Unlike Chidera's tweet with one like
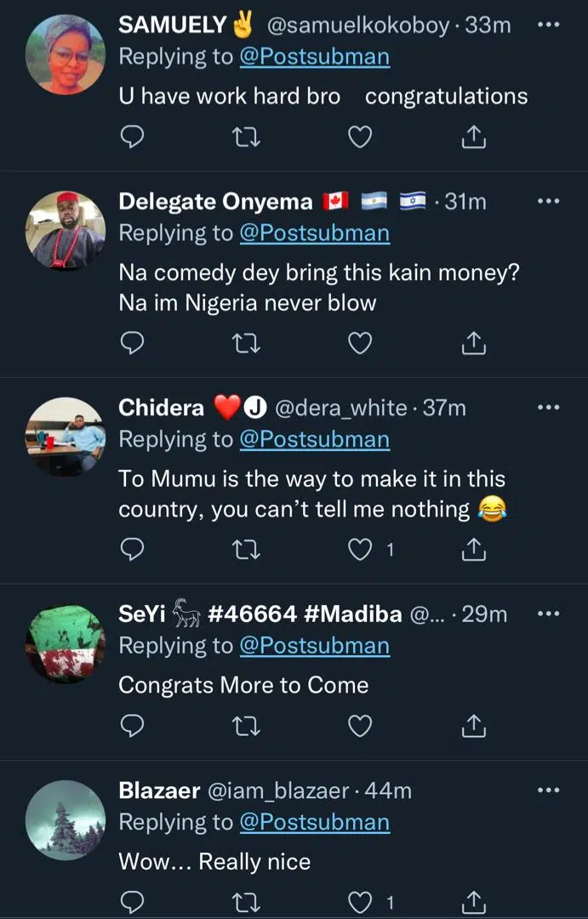 coord(361,550)
